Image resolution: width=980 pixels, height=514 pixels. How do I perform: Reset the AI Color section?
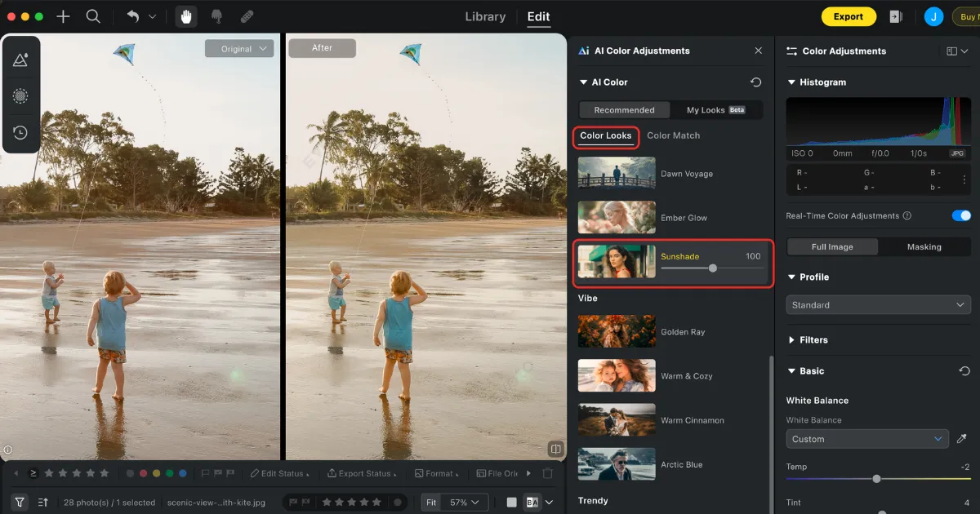(756, 82)
